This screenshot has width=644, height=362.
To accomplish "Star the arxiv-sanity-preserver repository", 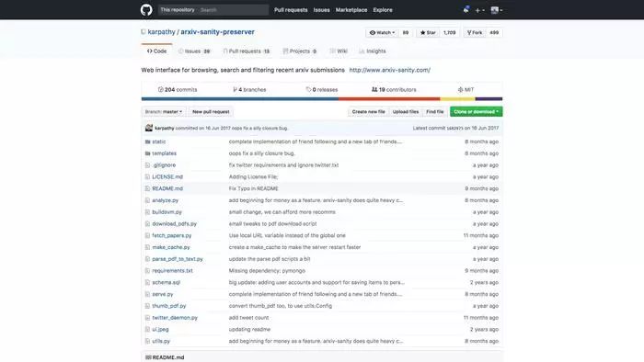I will tap(428, 32).
